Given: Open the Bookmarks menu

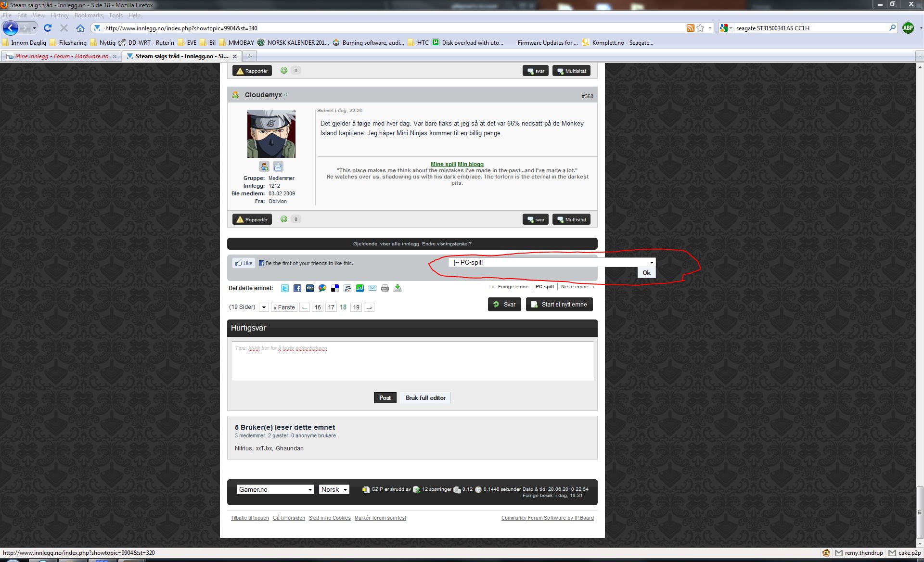Looking at the screenshot, I should click(89, 15).
